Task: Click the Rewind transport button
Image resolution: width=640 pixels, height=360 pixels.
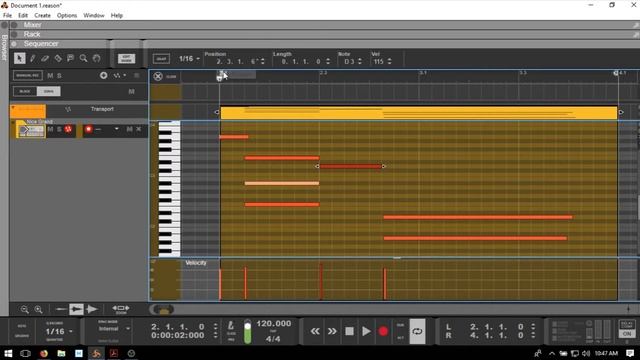Action: tap(315, 331)
